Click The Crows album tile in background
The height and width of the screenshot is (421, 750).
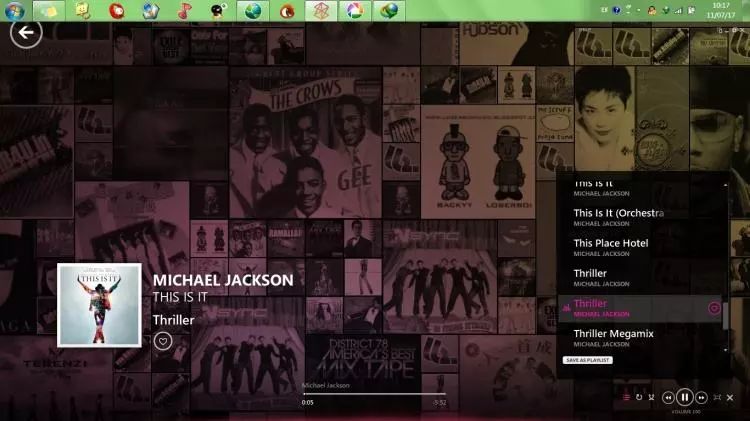tap(305, 143)
